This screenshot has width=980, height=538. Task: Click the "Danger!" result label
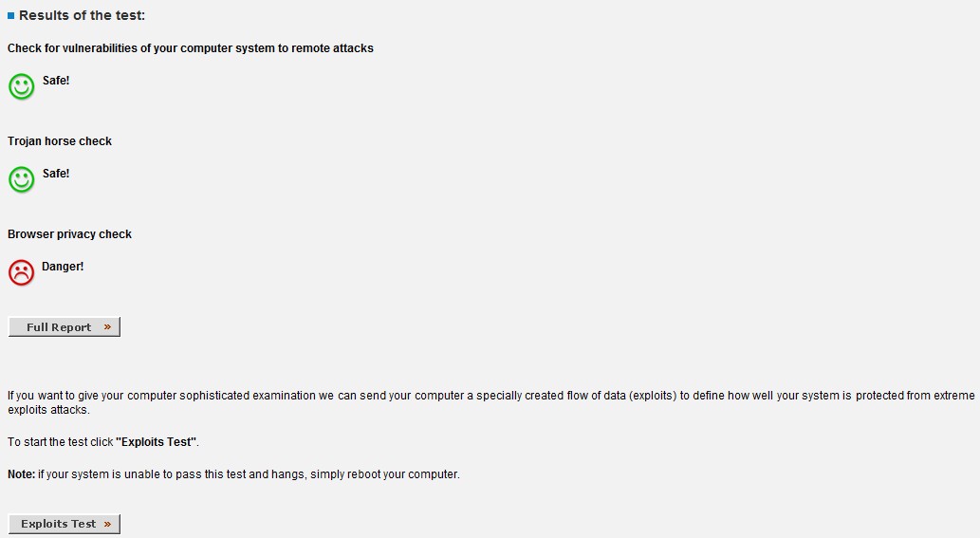63,267
